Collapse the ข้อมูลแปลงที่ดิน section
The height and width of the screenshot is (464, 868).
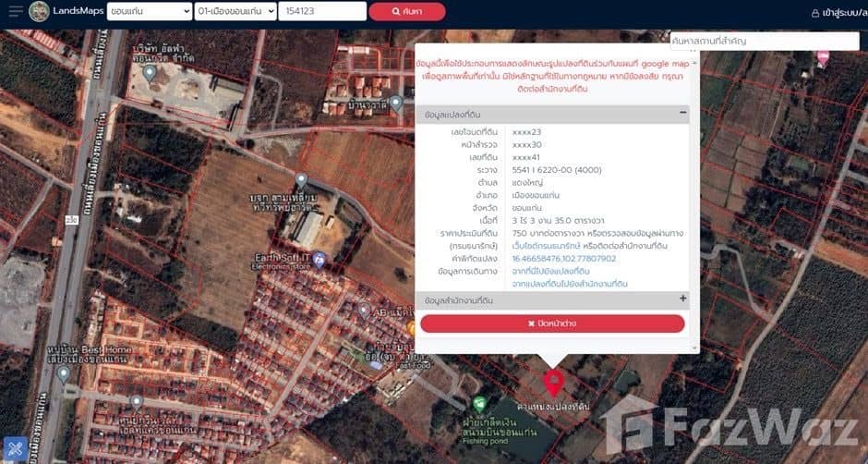pos(683,113)
